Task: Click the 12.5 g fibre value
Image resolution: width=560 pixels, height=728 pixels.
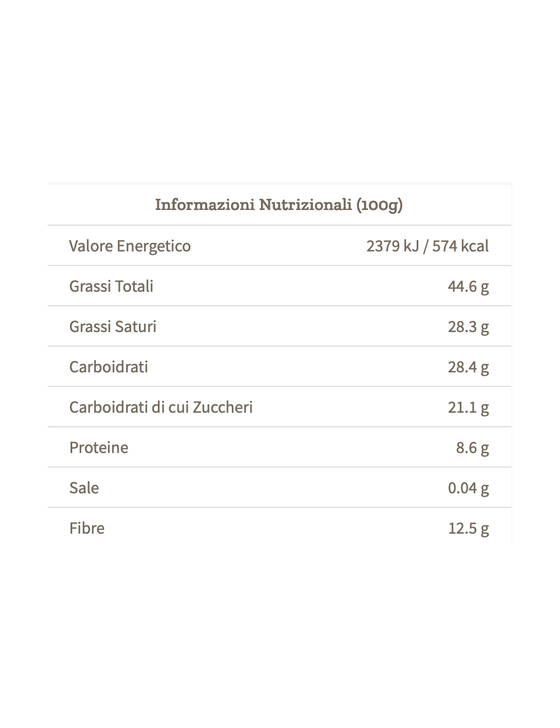Action: pos(468,528)
